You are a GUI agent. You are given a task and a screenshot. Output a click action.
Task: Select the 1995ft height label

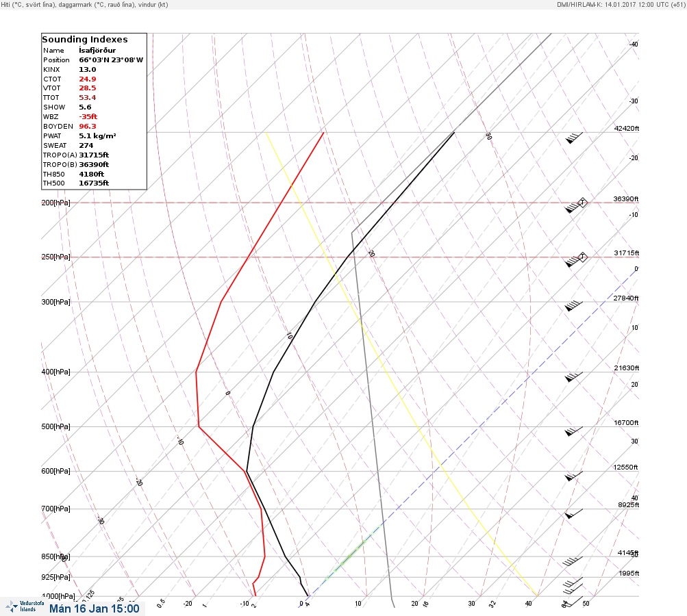[x=629, y=573]
